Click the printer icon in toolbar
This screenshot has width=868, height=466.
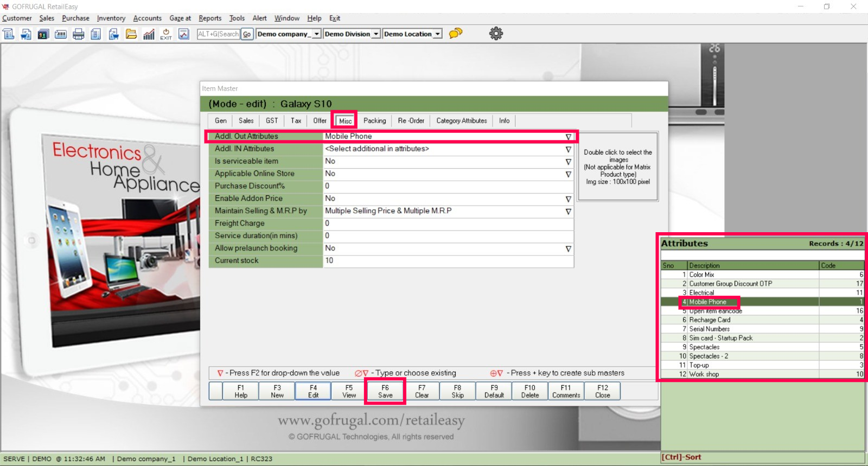click(79, 34)
